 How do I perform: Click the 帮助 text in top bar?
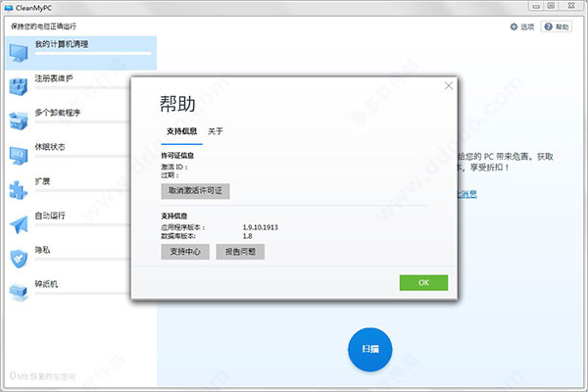[x=563, y=26]
